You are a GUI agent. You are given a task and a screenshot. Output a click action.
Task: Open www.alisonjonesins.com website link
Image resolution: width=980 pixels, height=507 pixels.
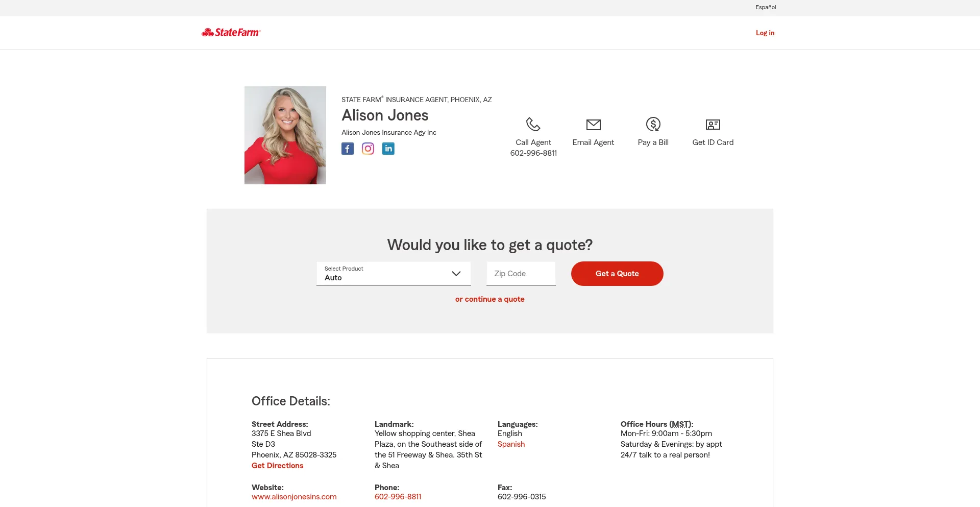tap(294, 497)
